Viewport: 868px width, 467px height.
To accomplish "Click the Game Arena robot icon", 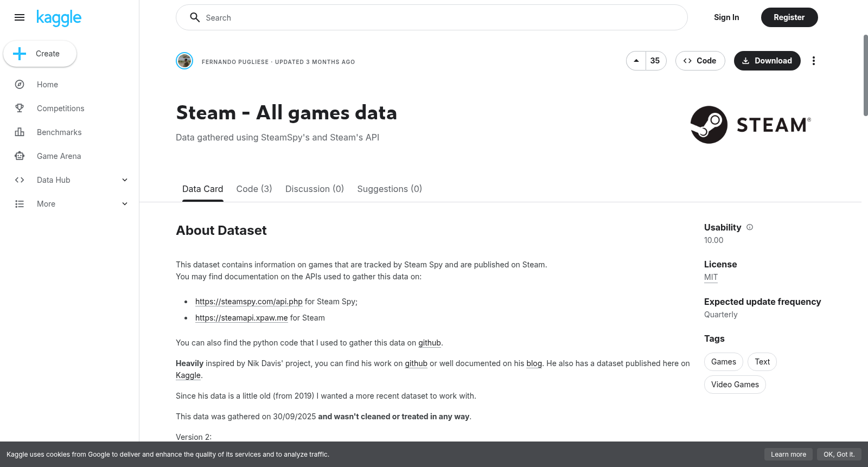I will pos(20,156).
